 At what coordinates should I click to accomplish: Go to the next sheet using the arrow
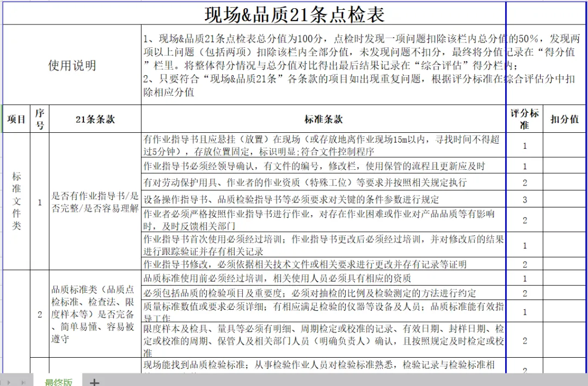tap(9, 383)
